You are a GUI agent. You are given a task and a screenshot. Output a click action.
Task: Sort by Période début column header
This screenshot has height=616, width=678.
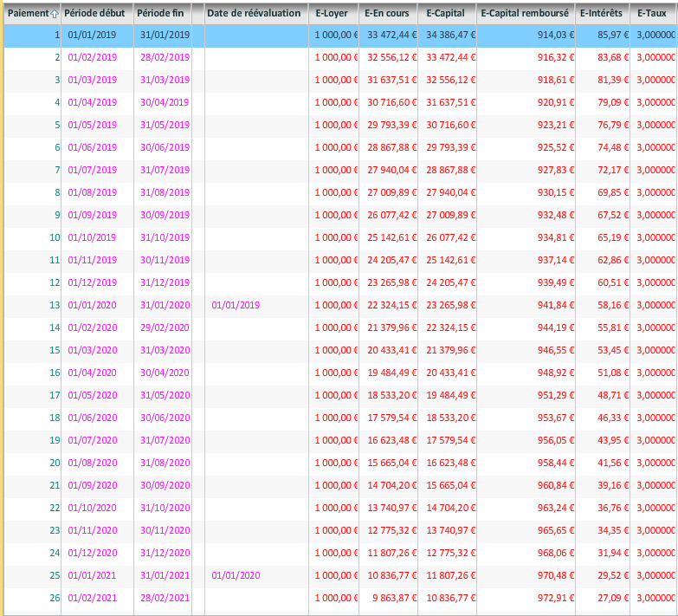tap(95, 13)
